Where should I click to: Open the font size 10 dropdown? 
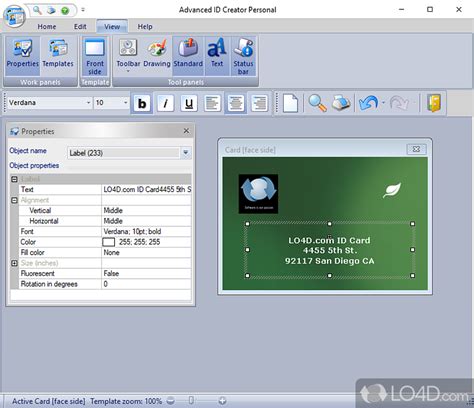pyautogui.click(x=125, y=103)
